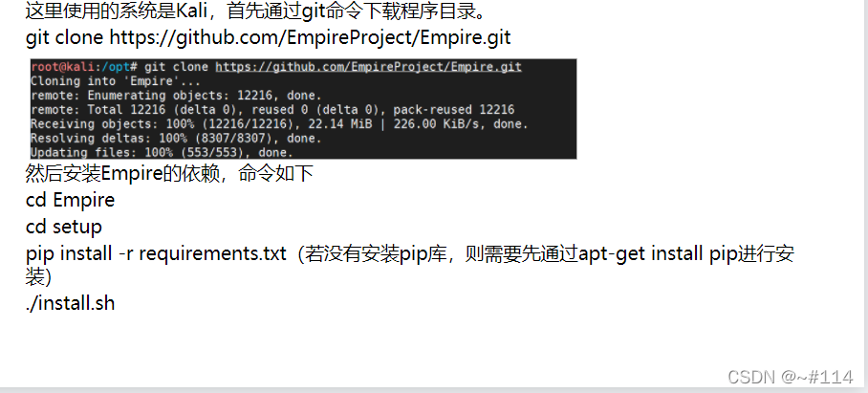Click the "Receiving objects: 100%" terminal line
The height and width of the screenshot is (393, 868).
279,124
